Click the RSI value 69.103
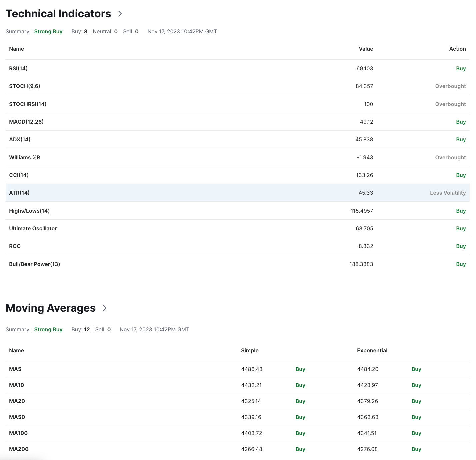The width and height of the screenshot is (476, 460). [x=365, y=68]
